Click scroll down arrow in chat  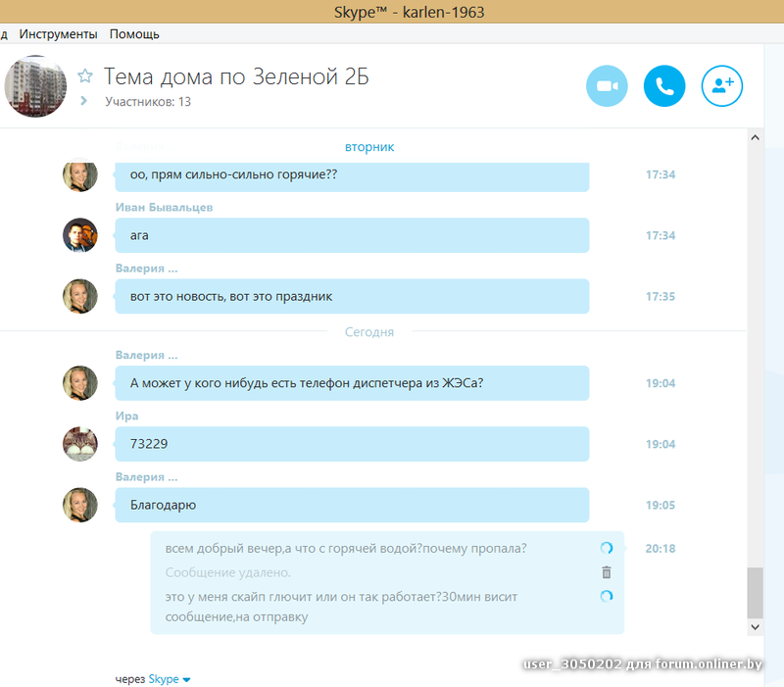755,627
